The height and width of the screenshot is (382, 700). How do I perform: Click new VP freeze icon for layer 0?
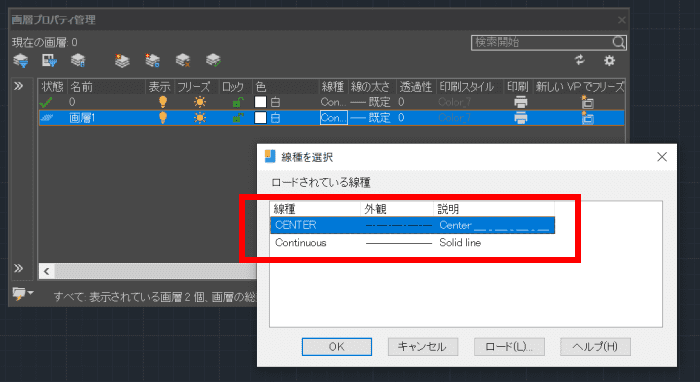click(587, 102)
